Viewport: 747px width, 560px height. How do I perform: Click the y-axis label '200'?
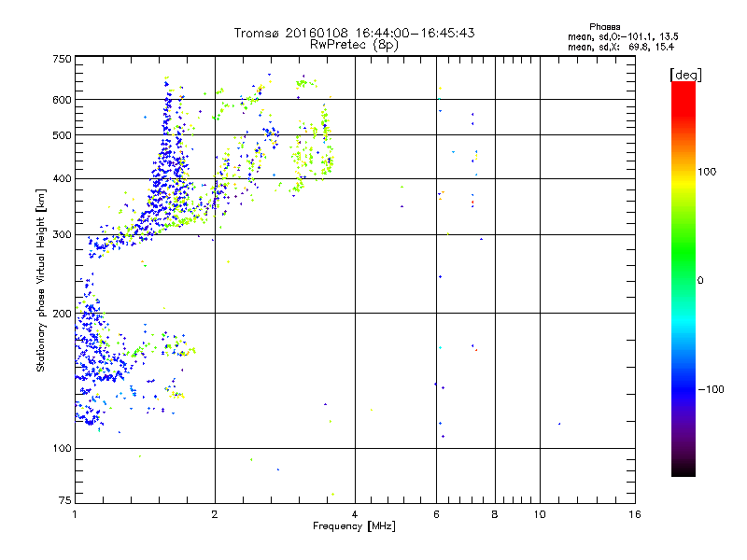pos(62,314)
